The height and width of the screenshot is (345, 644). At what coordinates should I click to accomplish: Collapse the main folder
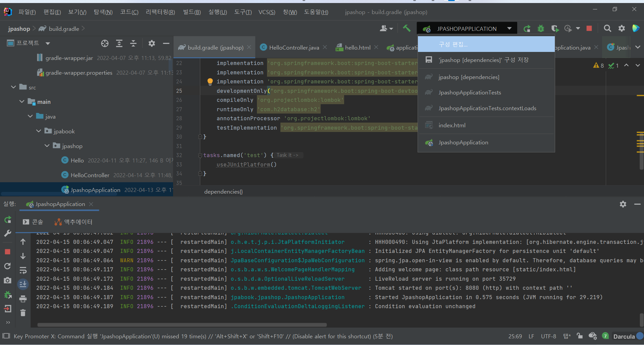tap(22, 101)
